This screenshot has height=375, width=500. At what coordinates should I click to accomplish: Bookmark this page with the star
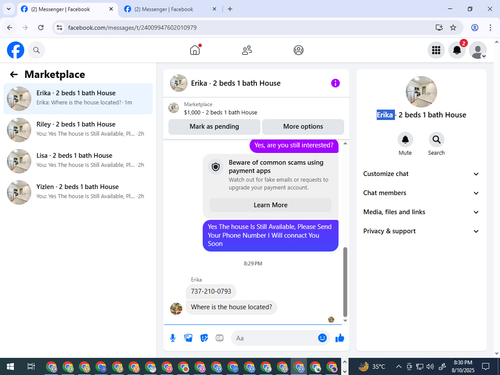(x=453, y=27)
